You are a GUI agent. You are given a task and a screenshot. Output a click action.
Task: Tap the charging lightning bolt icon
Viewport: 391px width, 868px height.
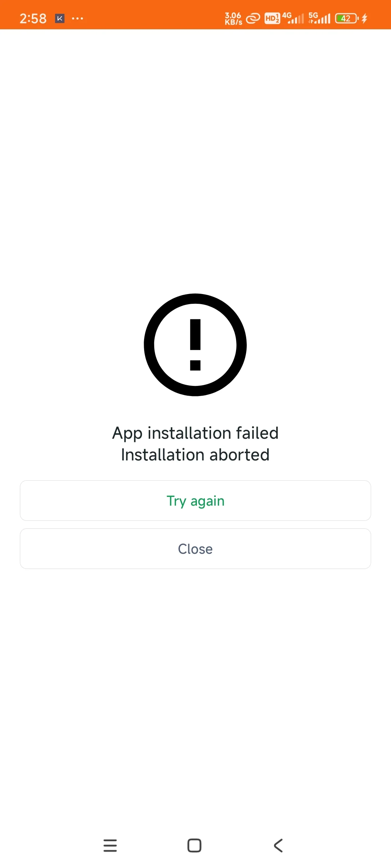coord(365,18)
